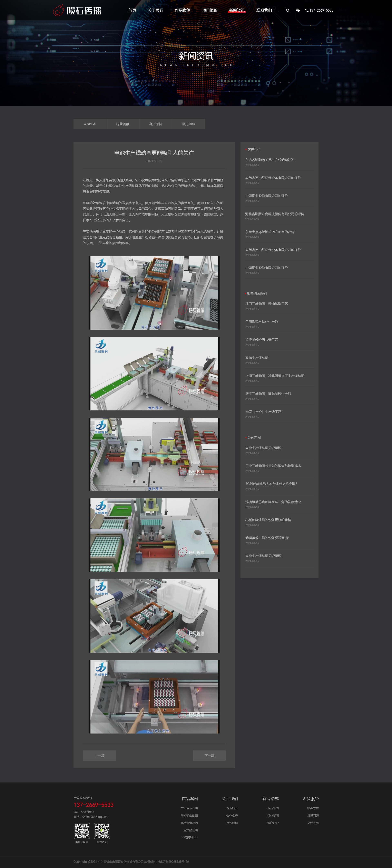Image resolution: width=392 pixels, height=868 pixels.
Task: Go to 联系我们 in the navigation
Action: click(264, 10)
